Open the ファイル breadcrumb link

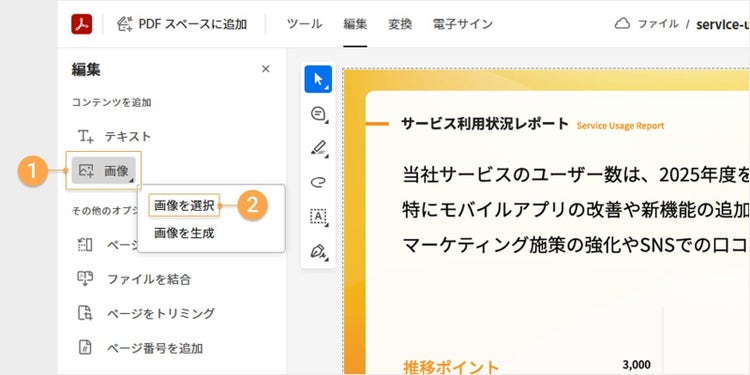pyautogui.click(x=658, y=24)
